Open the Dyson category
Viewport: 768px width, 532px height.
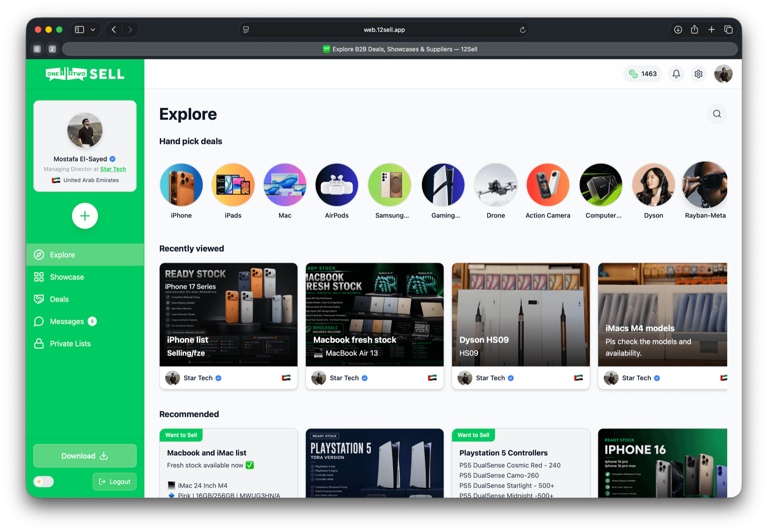coord(654,185)
